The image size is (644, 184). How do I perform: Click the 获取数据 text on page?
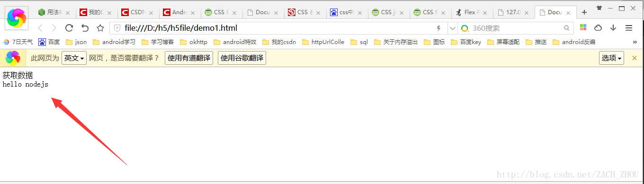pyautogui.click(x=18, y=75)
